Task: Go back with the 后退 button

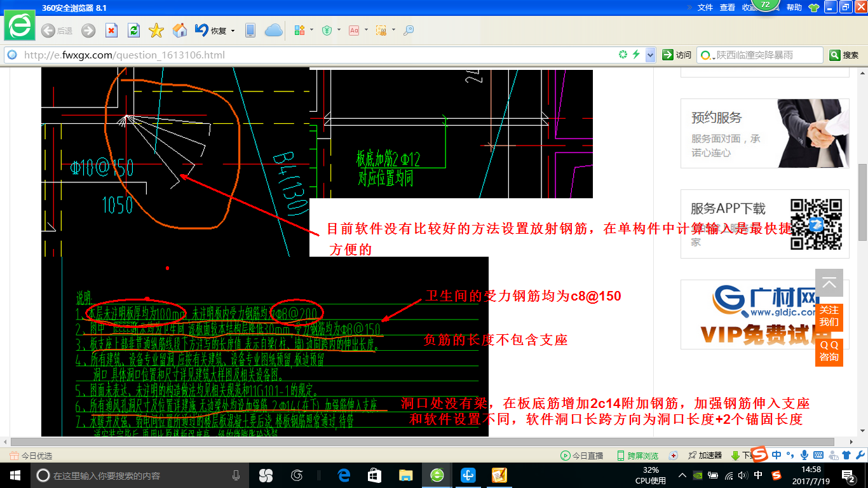Action: click(57, 30)
